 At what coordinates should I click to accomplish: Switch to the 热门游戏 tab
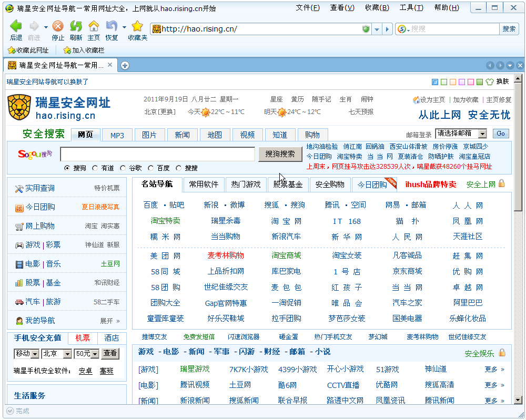pyautogui.click(x=246, y=185)
